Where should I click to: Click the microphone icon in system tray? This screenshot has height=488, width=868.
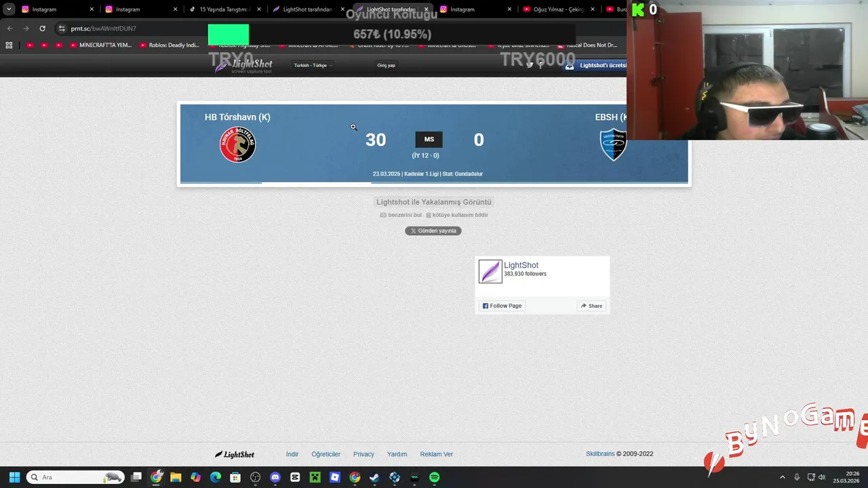pos(797,477)
